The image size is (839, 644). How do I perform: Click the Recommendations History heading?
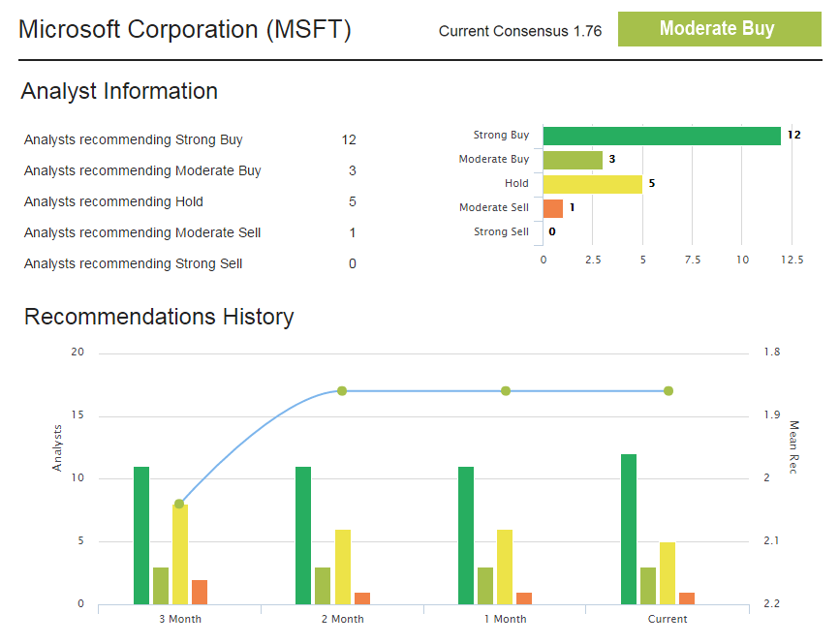[x=159, y=317]
